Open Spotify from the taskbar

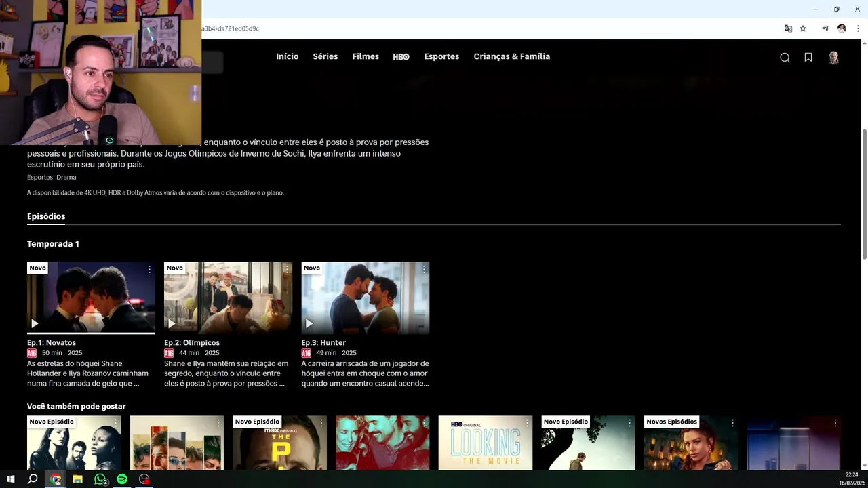pyautogui.click(x=122, y=479)
